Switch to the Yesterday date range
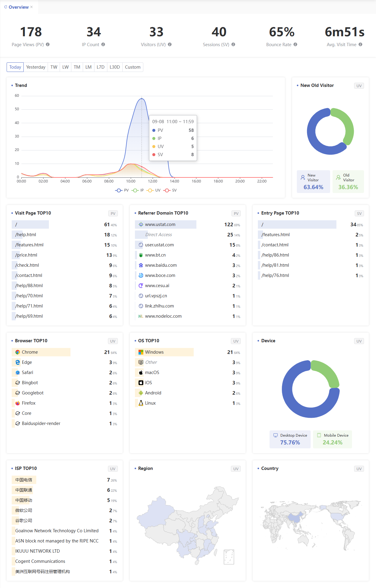Image resolution: width=376 pixels, height=588 pixels. (36, 67)
